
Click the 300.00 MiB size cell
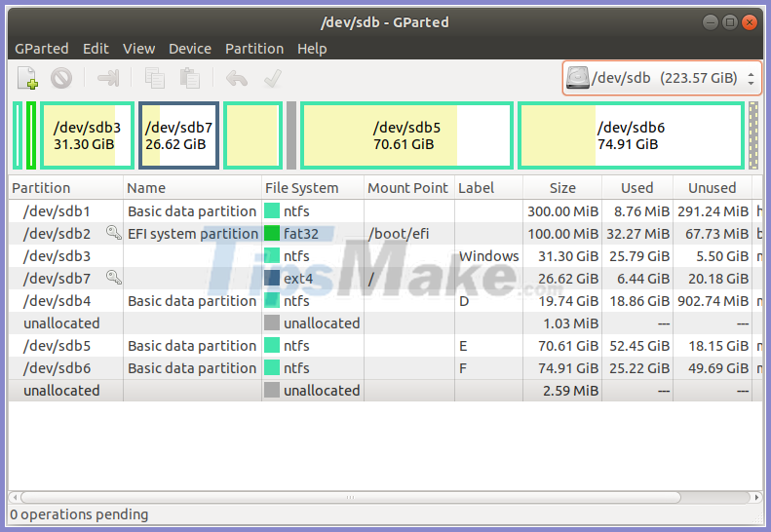click(x=563, y=211)
